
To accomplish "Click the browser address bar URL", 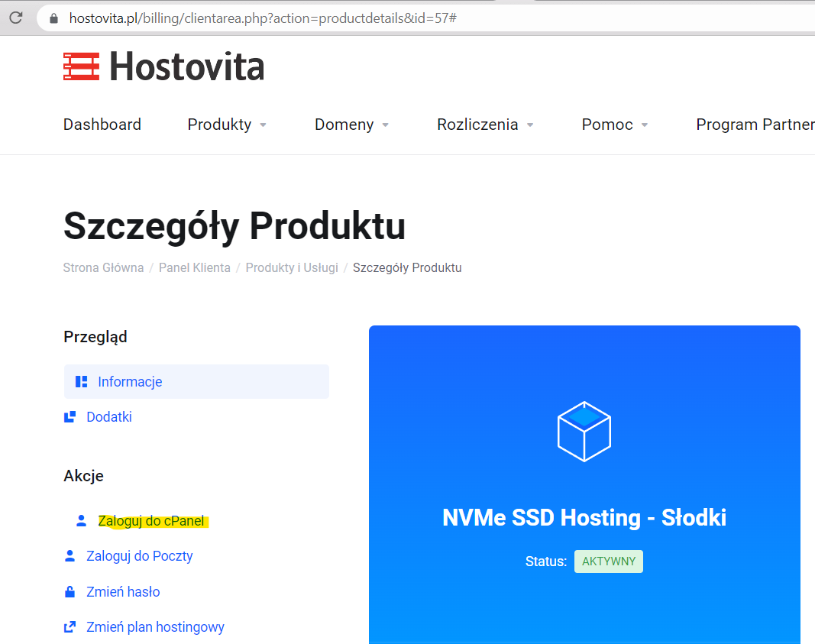I will [x=263, y=18].
